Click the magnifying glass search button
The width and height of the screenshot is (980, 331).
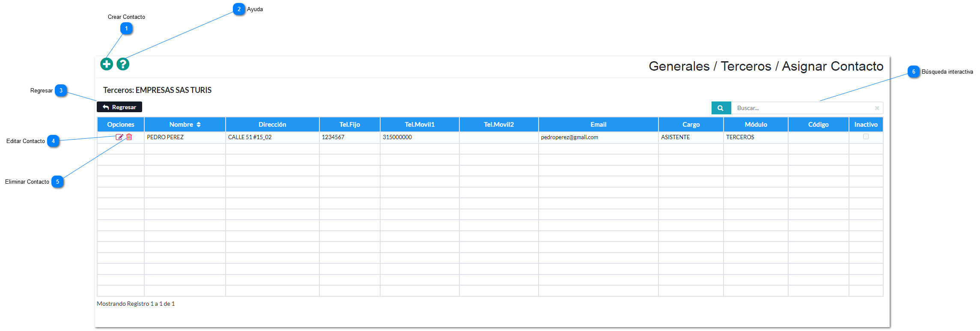(x=721, y=108)
